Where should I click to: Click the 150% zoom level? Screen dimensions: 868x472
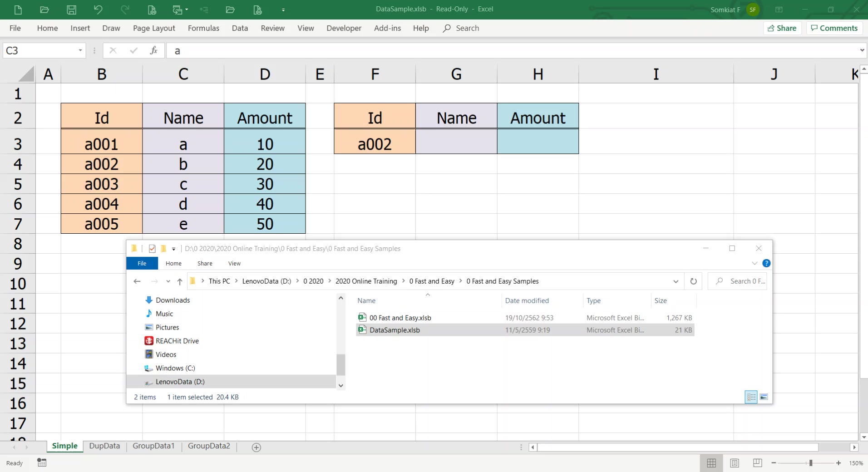[856, 463]
